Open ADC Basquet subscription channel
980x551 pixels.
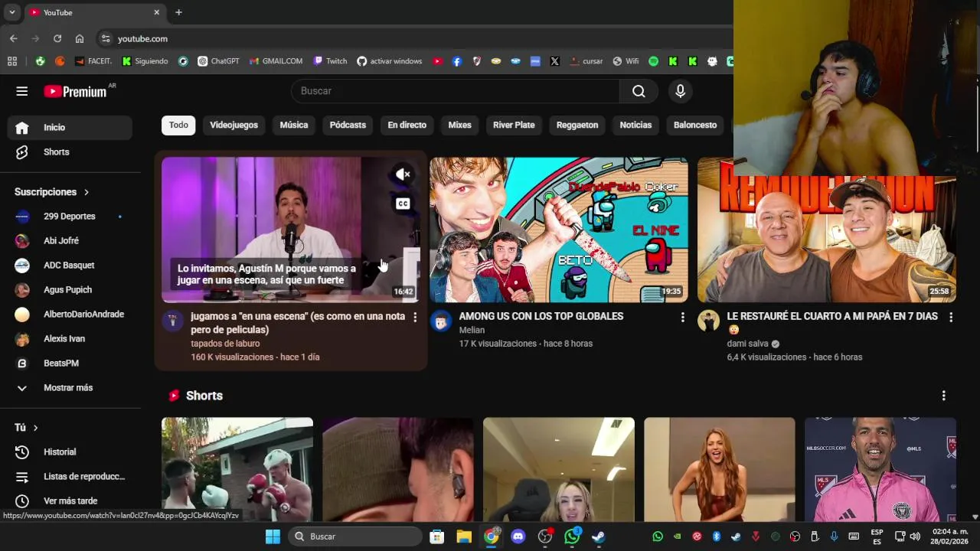(70, 266)
